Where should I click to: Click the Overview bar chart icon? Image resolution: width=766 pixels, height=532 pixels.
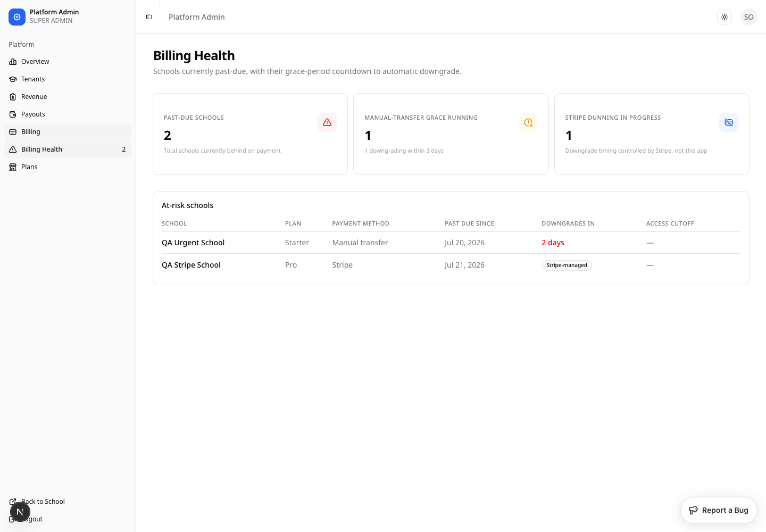[13, 62]
